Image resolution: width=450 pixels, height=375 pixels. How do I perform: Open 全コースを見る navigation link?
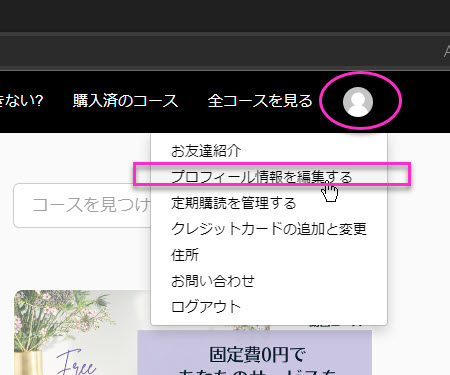pos(260,101)
